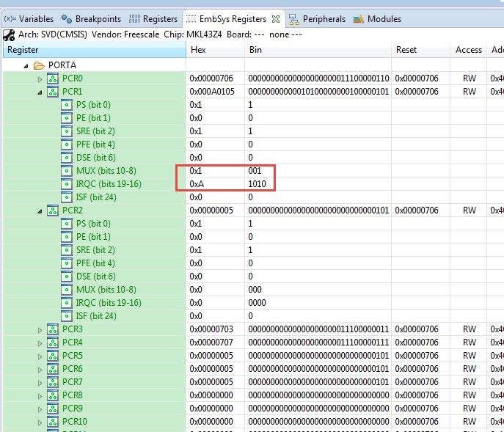
Task: Click PCR1 IRQC (bits 19-16) field icon
Action: [x=67, y=184]
